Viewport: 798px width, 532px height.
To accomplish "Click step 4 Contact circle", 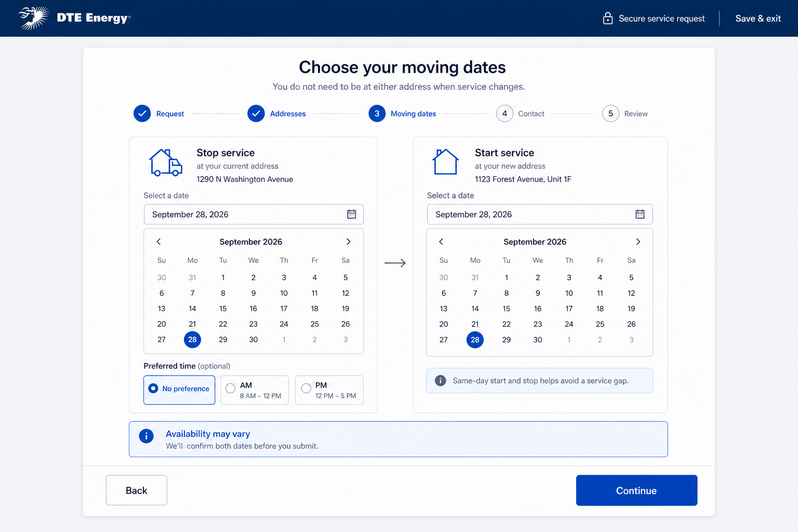I will point(504,113).
